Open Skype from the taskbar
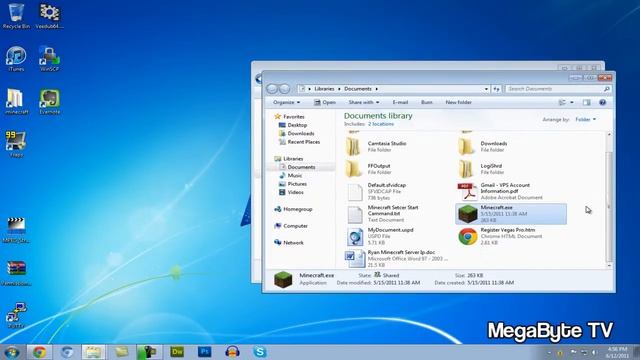The height and width of the screenshot is (360, 640). (x=260, y=352)
